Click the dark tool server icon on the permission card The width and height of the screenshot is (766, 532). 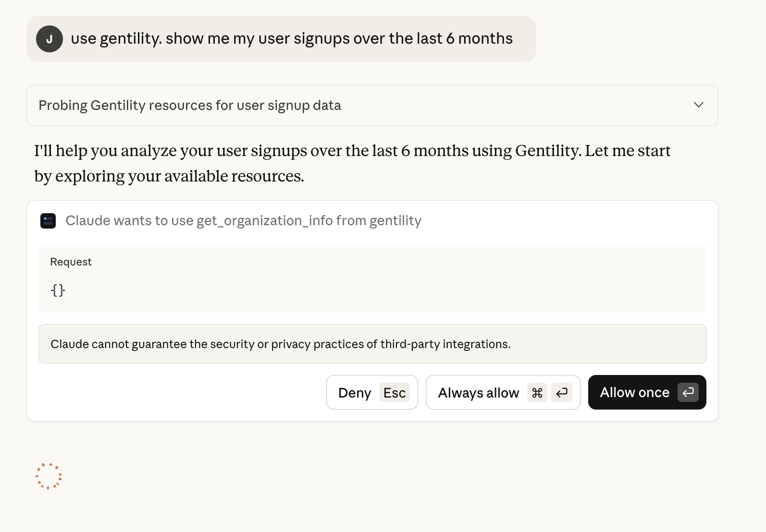48,221
